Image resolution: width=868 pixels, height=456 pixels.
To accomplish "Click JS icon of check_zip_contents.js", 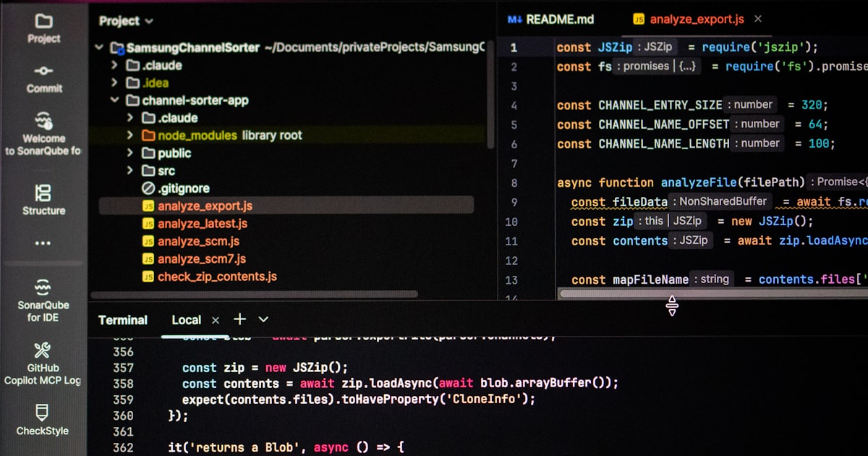I will (148, 276).
